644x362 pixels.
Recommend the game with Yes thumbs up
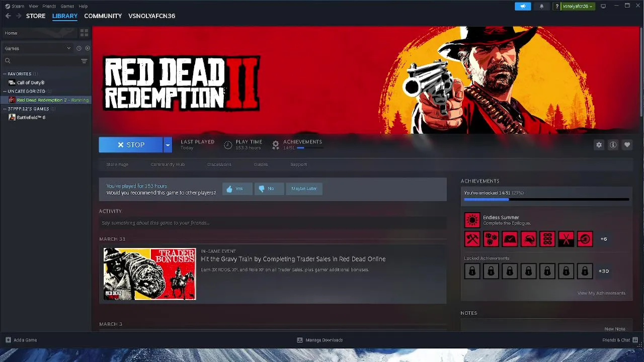click(x=237, y=189)
